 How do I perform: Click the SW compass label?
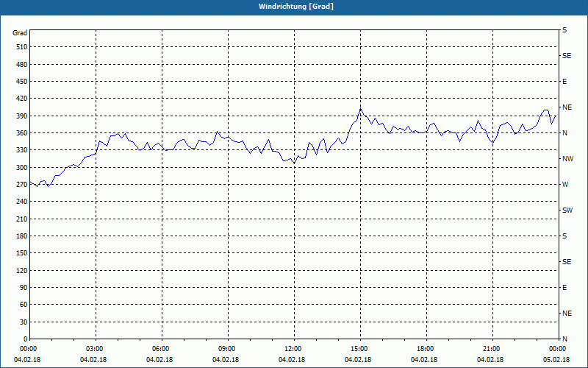(x=567, y=210)
